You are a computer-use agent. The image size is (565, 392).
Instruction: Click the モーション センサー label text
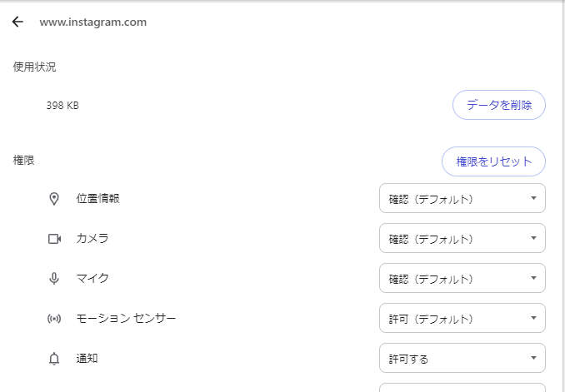(126, 318)
